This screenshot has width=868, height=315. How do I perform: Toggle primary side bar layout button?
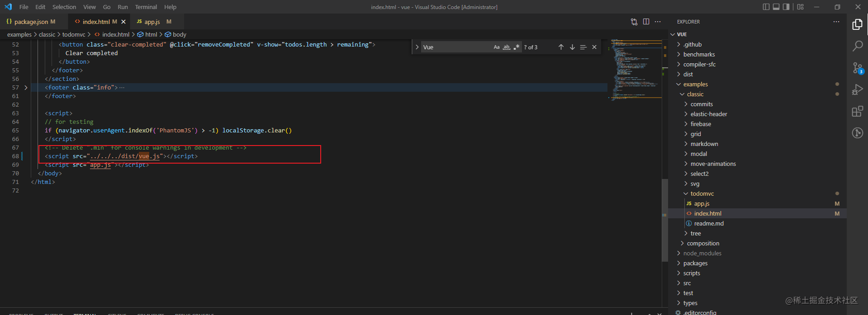(x=766, y=7)
